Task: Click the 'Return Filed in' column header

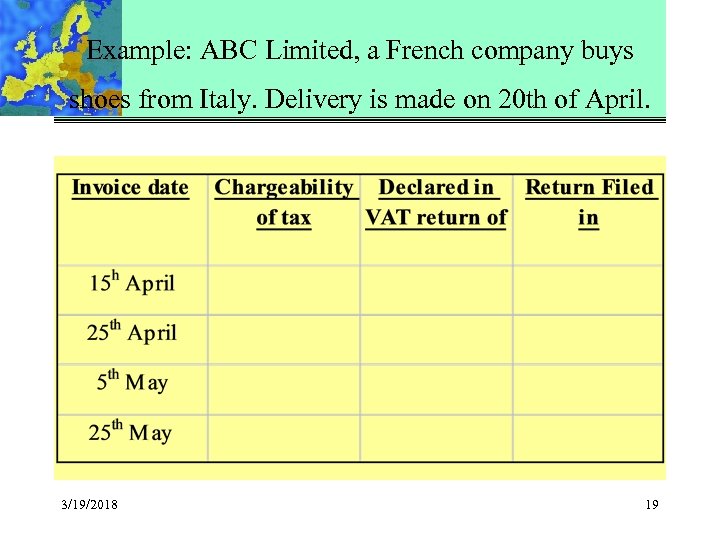Action: coord(589,202)
